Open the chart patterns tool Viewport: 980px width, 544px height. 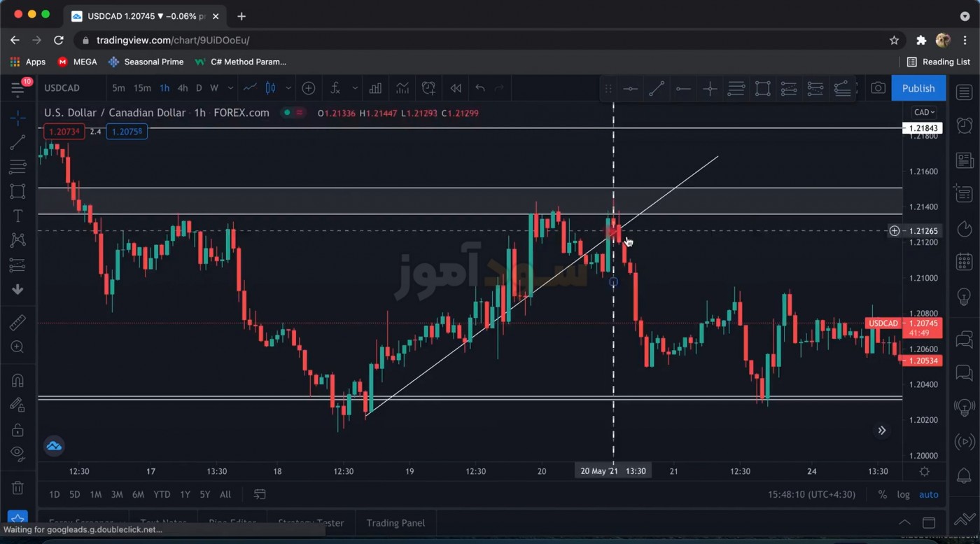pos(17,240)
